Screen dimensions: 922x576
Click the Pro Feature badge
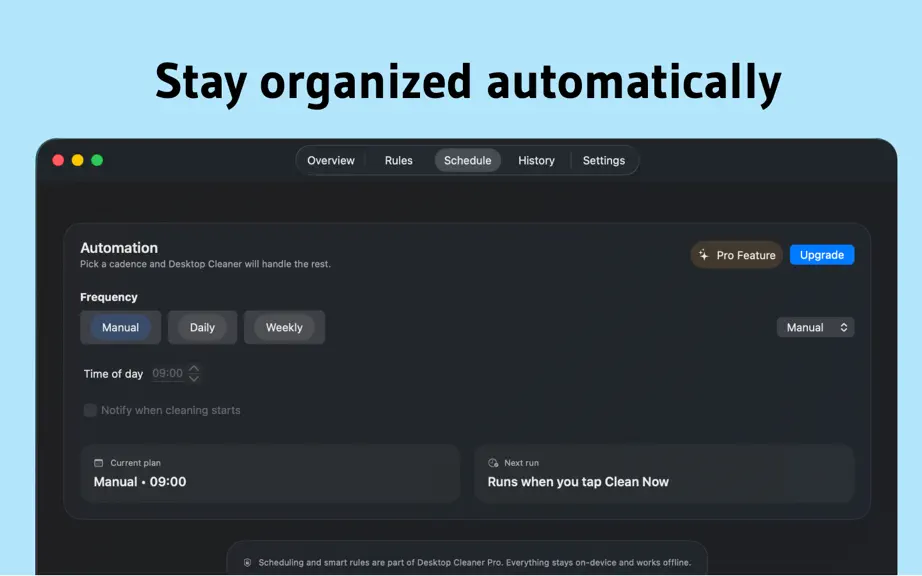(x=736, y=255)
